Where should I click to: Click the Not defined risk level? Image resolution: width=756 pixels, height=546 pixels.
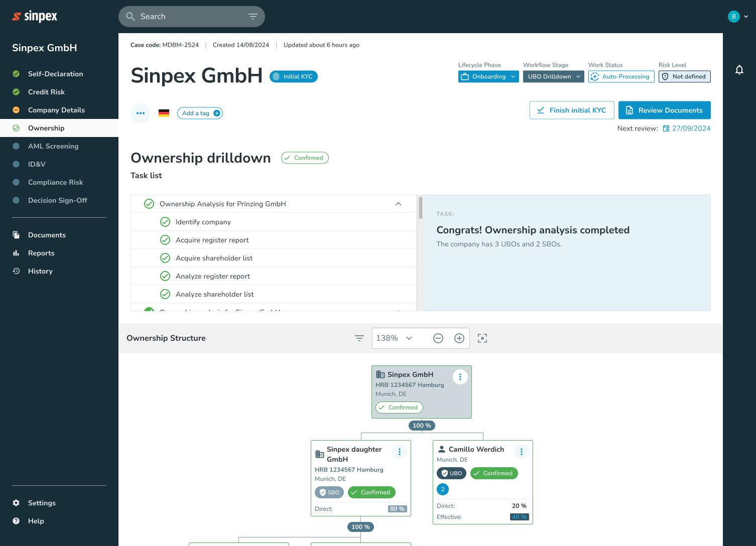point(685,76)
